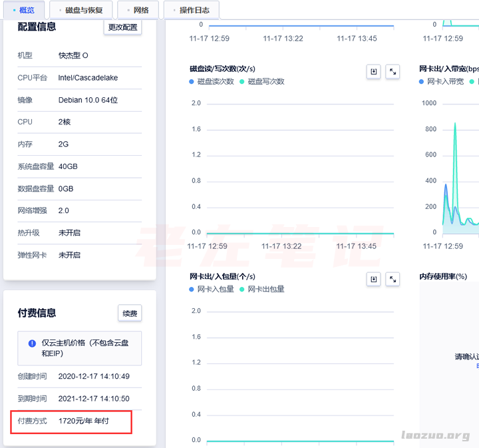Toggle the 磁盘读次数 legend series
This screenshot has width=479, height=448.
tap(212, 81)
